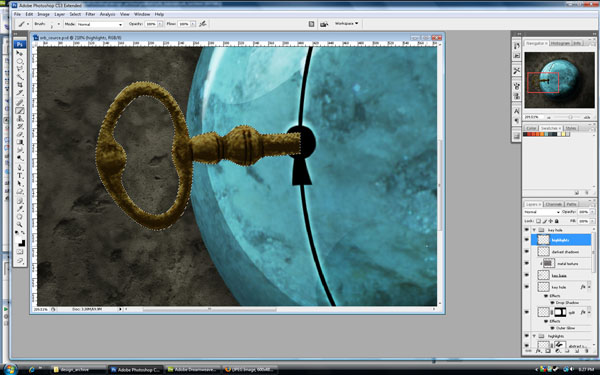Switch to the Histogram tab
The image size is (600, 375).
tap(561, 43)
